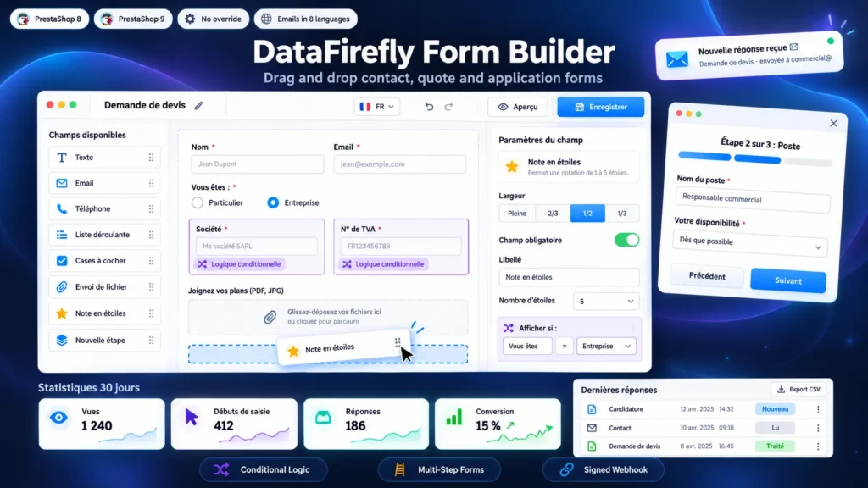Image resolution: width=868 pixels, height=488 pixels.
Task: Click the Multi-Step Forms feature pill
Action: 440,469
